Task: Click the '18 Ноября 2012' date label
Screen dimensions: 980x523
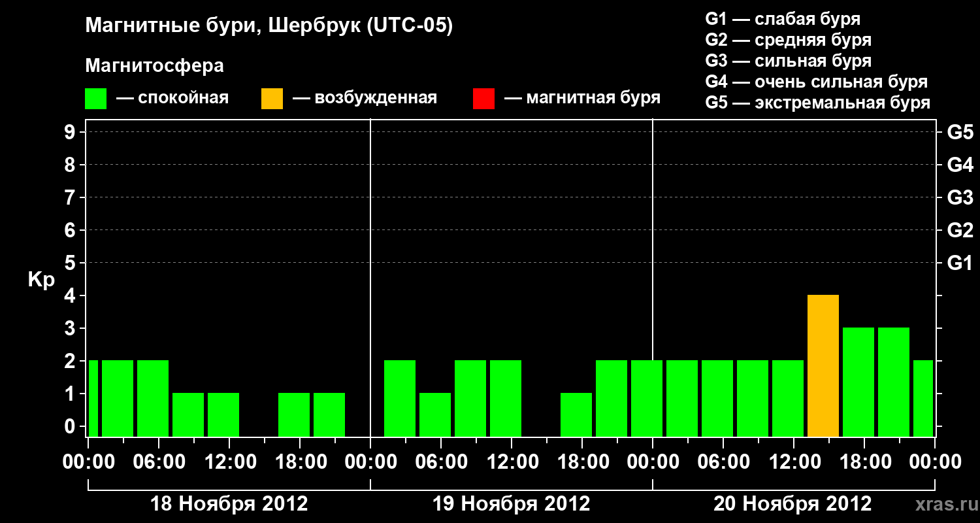Action: click(x=229, y=504)
